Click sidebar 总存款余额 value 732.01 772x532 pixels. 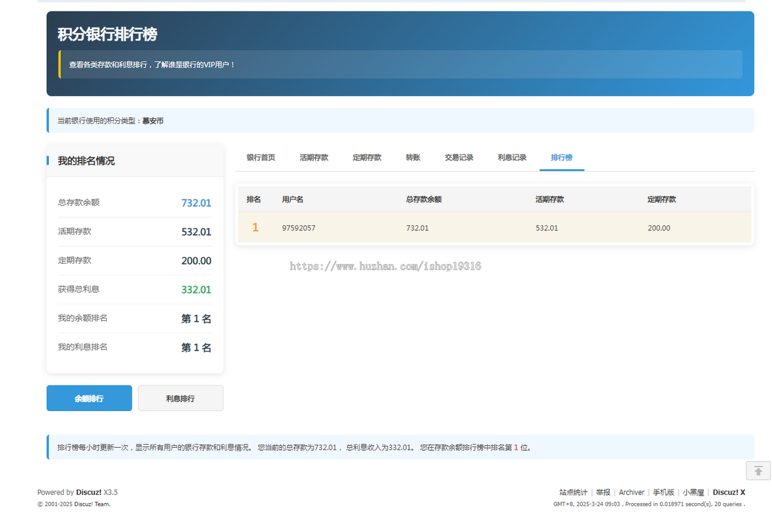[x=196, y=203]
